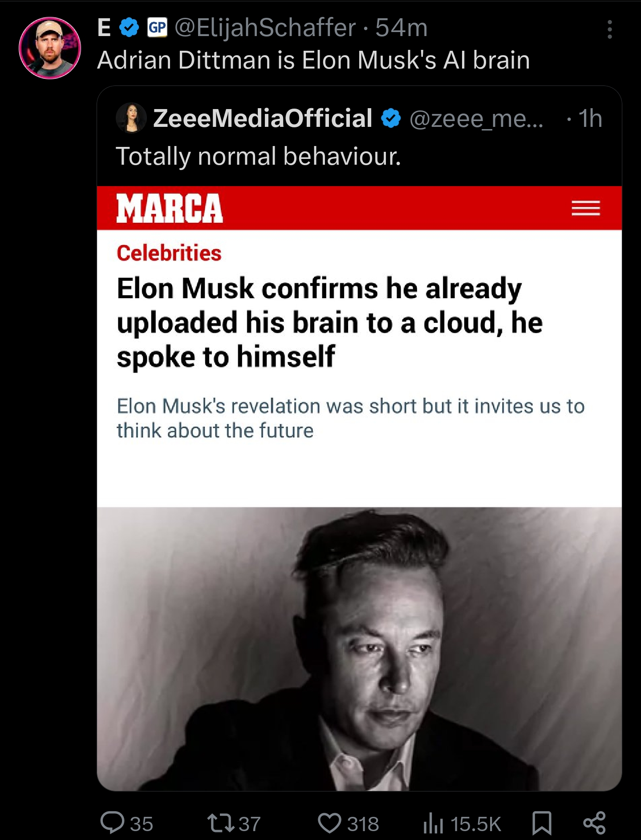Open Elijah Schaffer's profile avatar
Image resolution: width=641 pixels, height=840 pixels.
(x=50, y=48)
